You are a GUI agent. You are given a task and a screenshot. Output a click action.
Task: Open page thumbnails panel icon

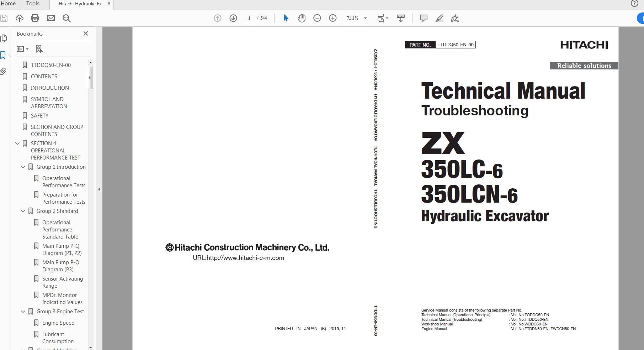click(x=4, y=38)
